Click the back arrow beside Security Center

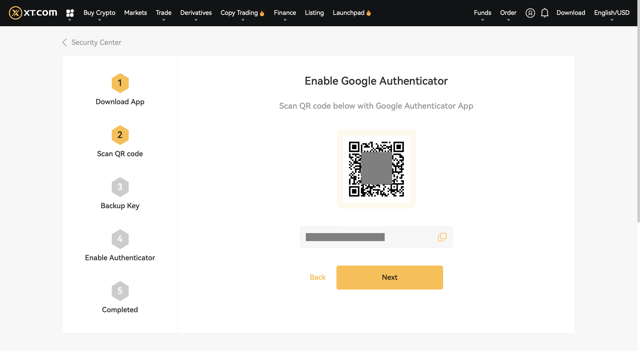pos(64,42)
